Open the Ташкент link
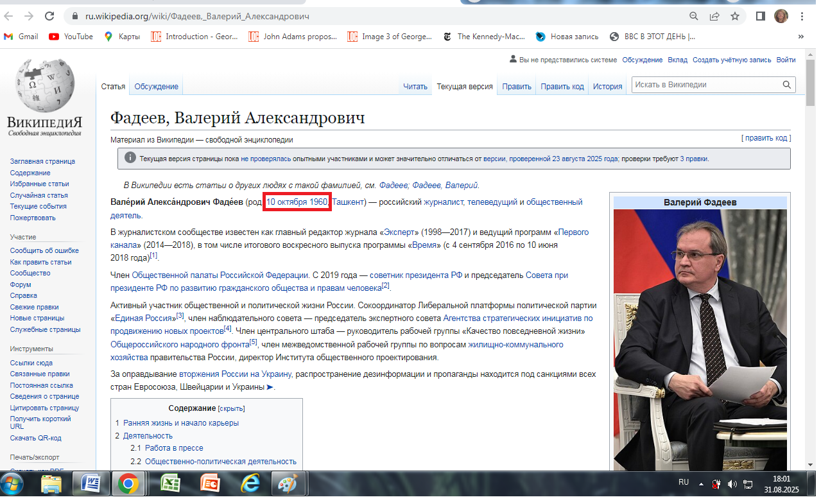Screen dimensions: 821x504 tap(348, 202)
